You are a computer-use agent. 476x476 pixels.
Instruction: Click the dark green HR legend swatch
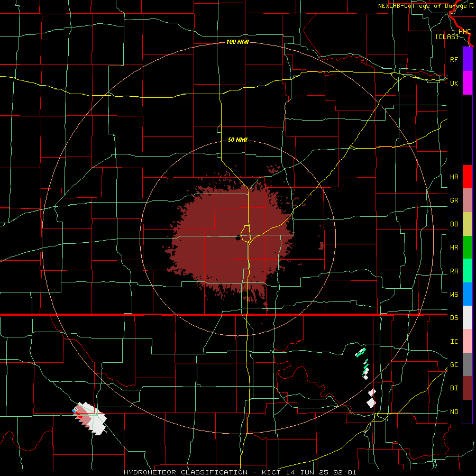click(467, 247)
